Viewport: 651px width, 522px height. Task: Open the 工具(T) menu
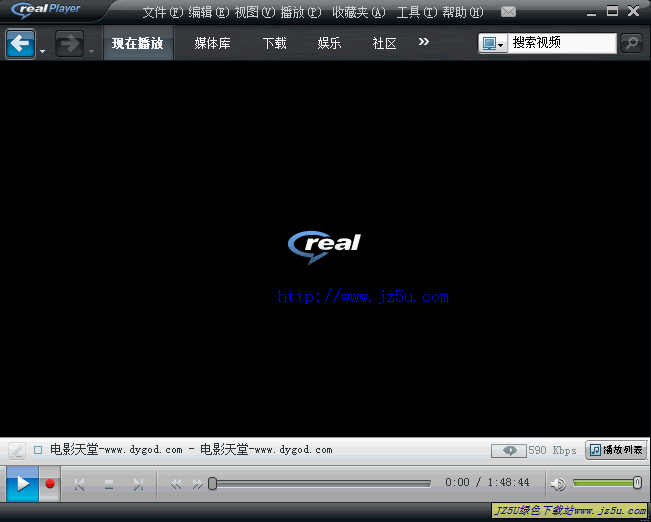[416, 12]
